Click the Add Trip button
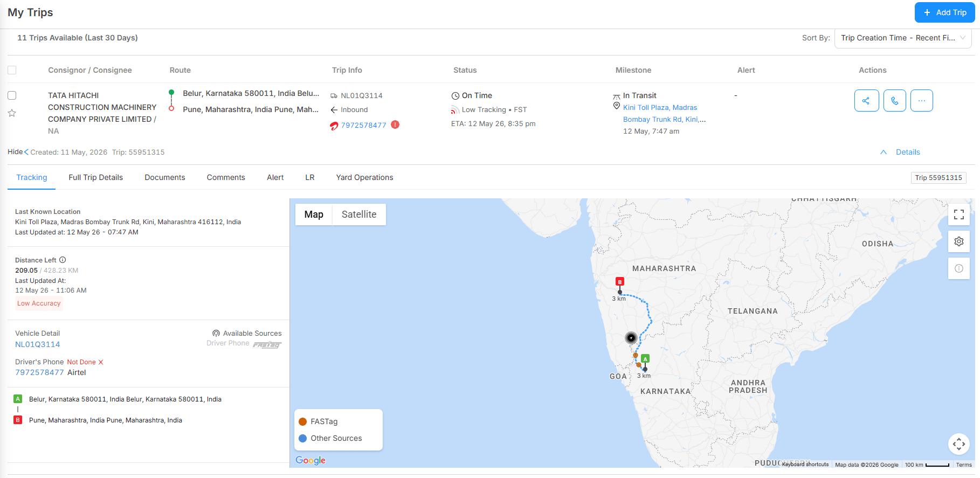Screen dimensions: 980x478 [944, 12]
